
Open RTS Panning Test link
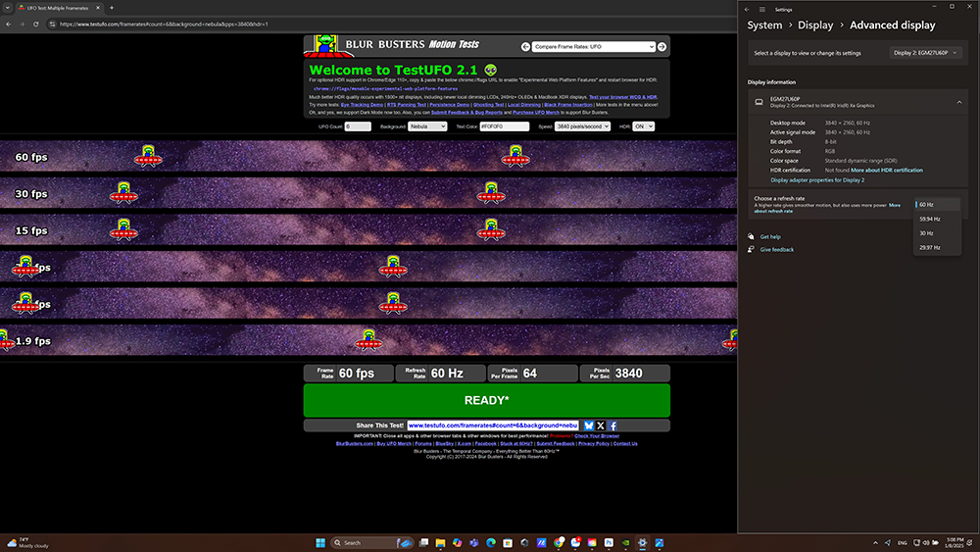pos(407,104)
